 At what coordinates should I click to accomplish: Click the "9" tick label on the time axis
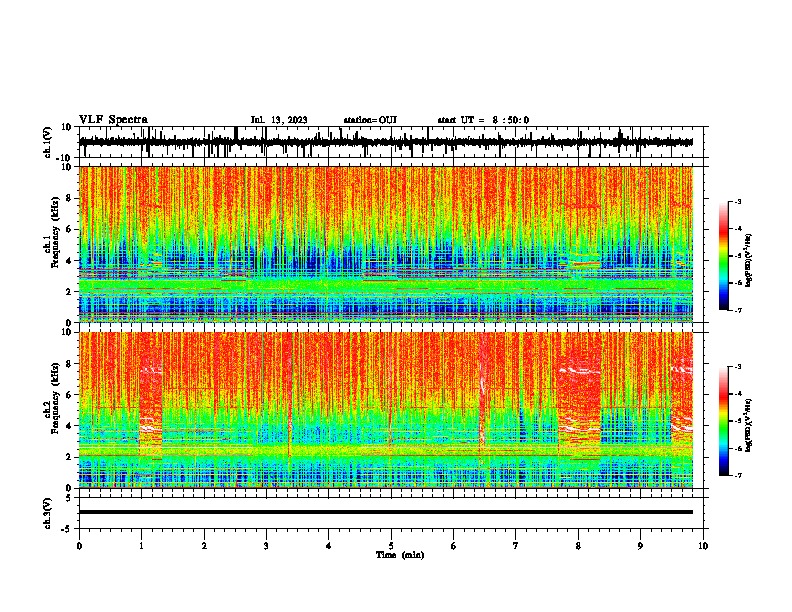point(640,546)
